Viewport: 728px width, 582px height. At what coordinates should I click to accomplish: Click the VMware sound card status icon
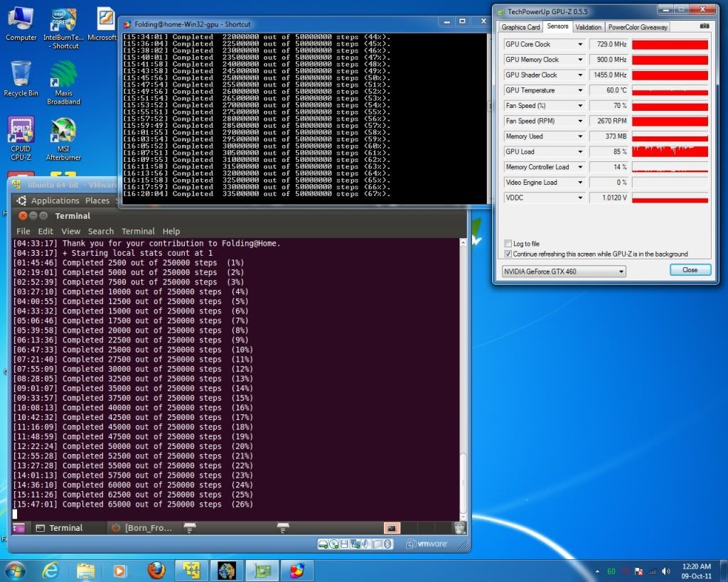pos(366,544)
